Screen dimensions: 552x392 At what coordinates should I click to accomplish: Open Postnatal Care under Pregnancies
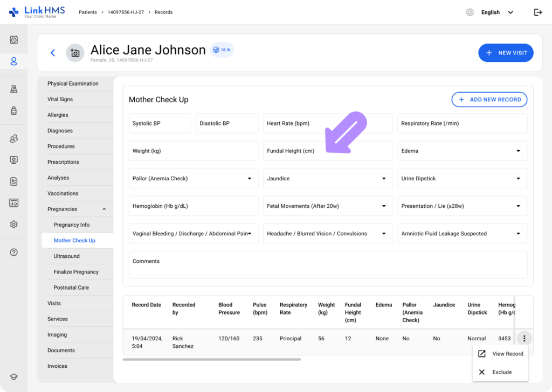[71, 288]
